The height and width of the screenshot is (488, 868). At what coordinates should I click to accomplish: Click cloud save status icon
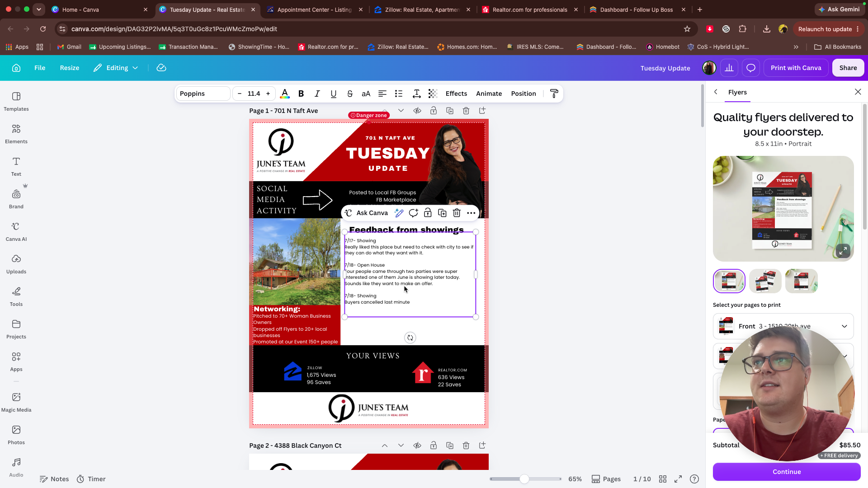pyautogui.click(x=161, y=68)
